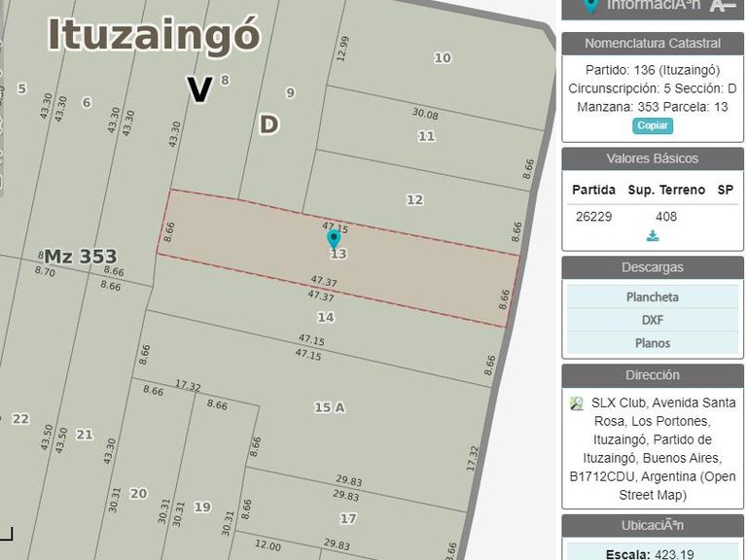This screenshot has height=560, width=747.
Task: Download the DXF file
Action: point(653,320)
